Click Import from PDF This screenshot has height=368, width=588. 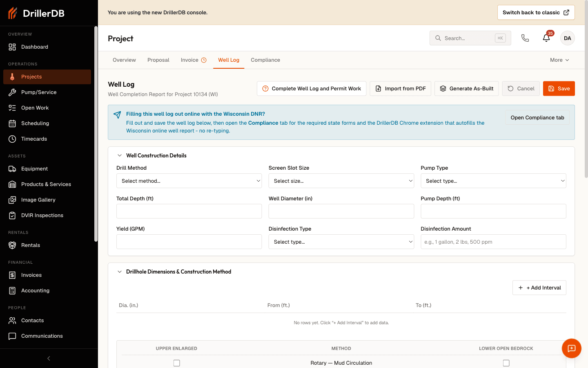400,89
